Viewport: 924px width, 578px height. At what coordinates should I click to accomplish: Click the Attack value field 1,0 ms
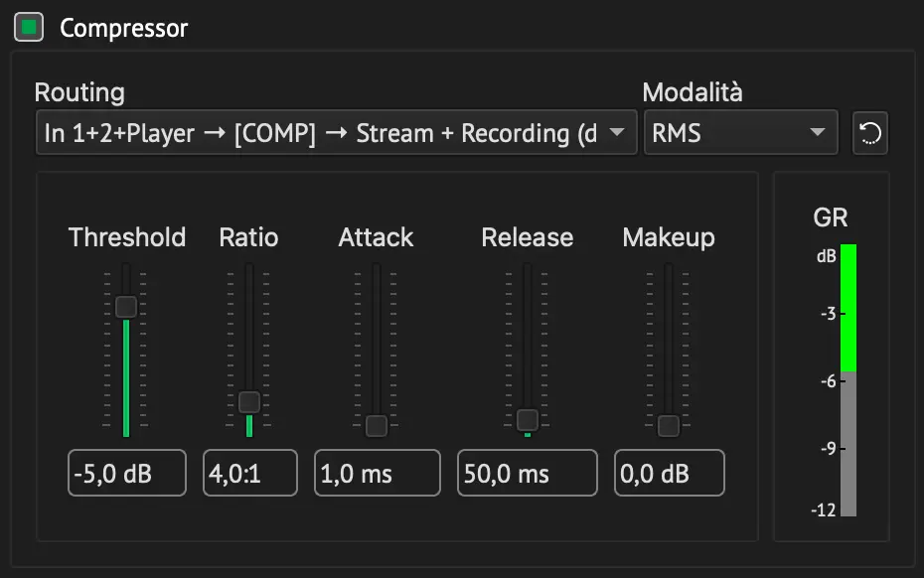(x=378, y=473)
